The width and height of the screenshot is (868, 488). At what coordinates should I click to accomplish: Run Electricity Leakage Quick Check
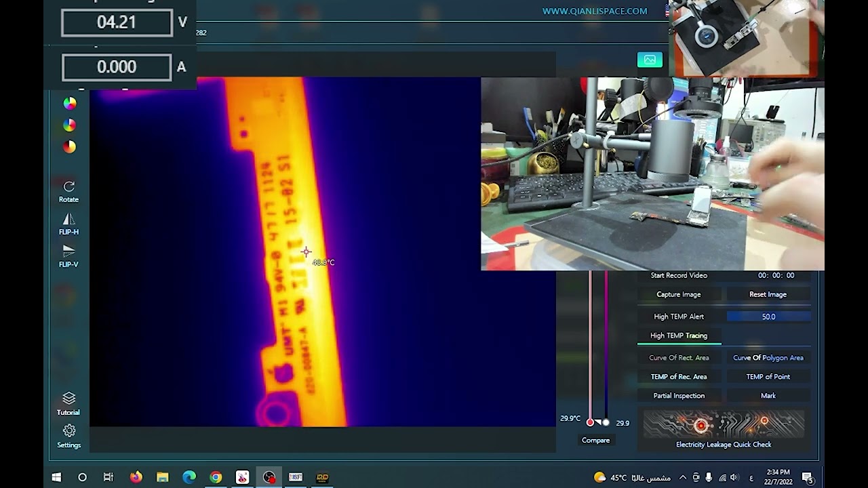(724, 430)
